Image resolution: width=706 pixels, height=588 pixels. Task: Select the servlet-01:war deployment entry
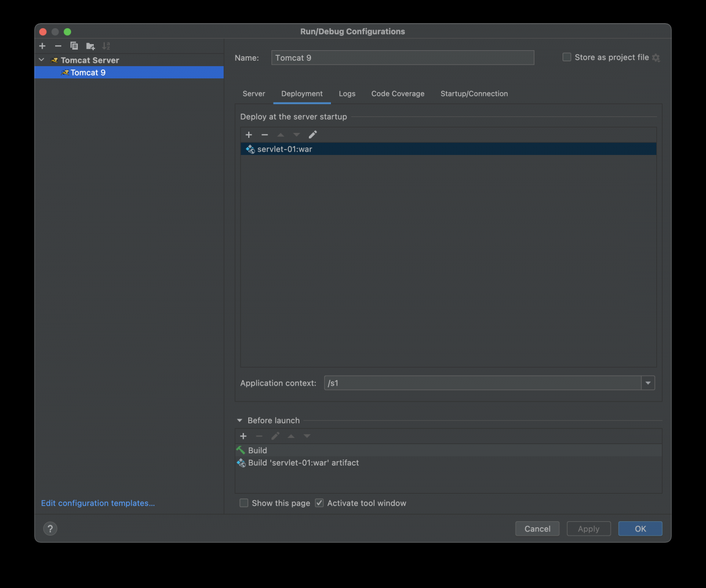point(448,149)
